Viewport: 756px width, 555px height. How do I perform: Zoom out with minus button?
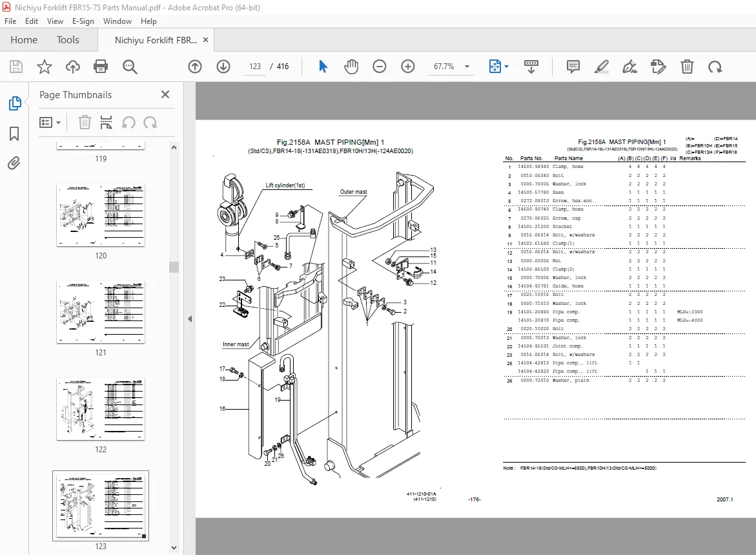380,67
